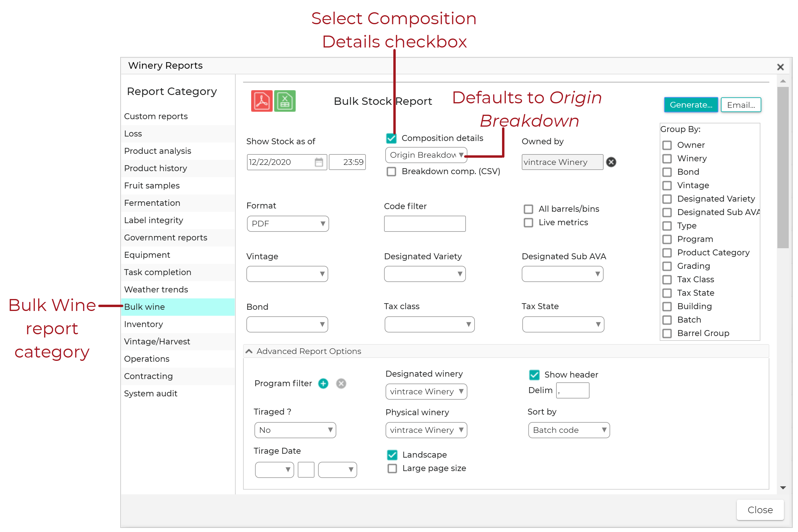Open Designated Sub AVA filter dropdown
This screenshot has width=798, height=532.
click(x=562, y=273)
